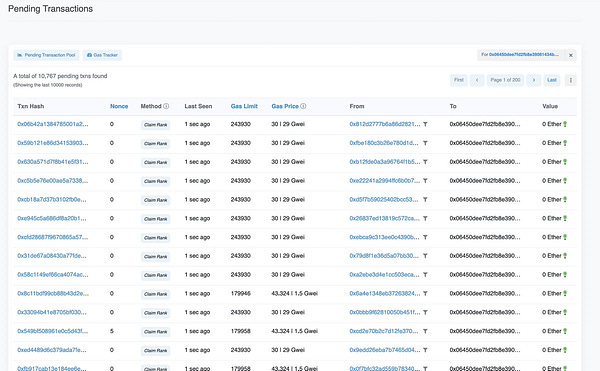Open From address 0x26837ed13819c572ca

385,218
